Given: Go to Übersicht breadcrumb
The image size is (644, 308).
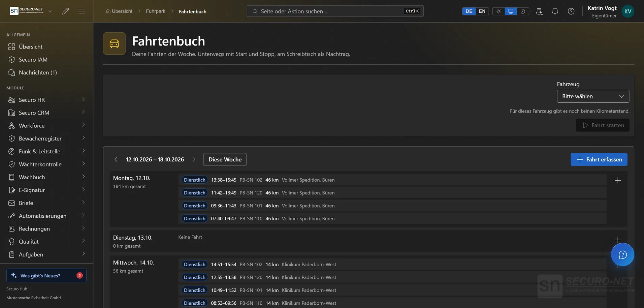Looking at the screenshot, I should pos(119,11).
